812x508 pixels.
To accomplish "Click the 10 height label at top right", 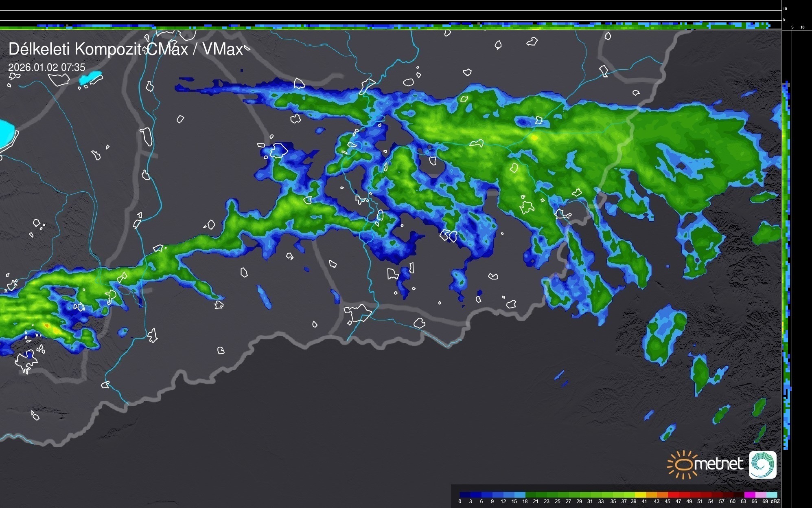I will pyautogui.click(x=785, y=9).
